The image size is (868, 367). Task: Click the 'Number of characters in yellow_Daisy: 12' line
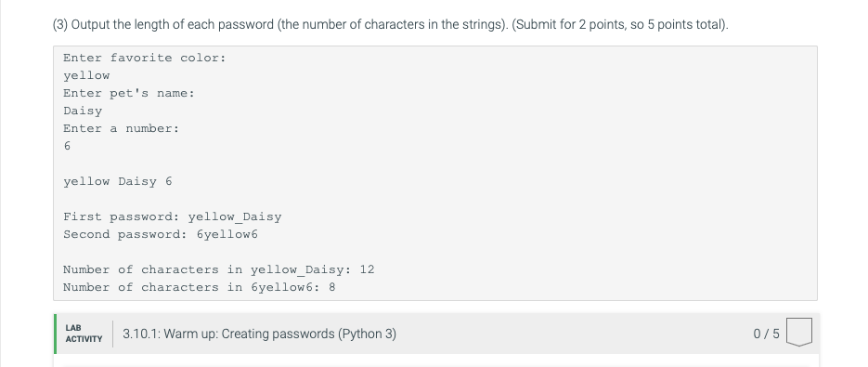219,269
